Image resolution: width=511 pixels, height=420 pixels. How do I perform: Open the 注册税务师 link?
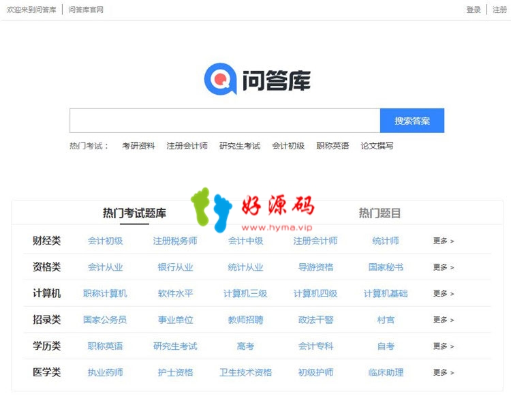click(175, 241)
